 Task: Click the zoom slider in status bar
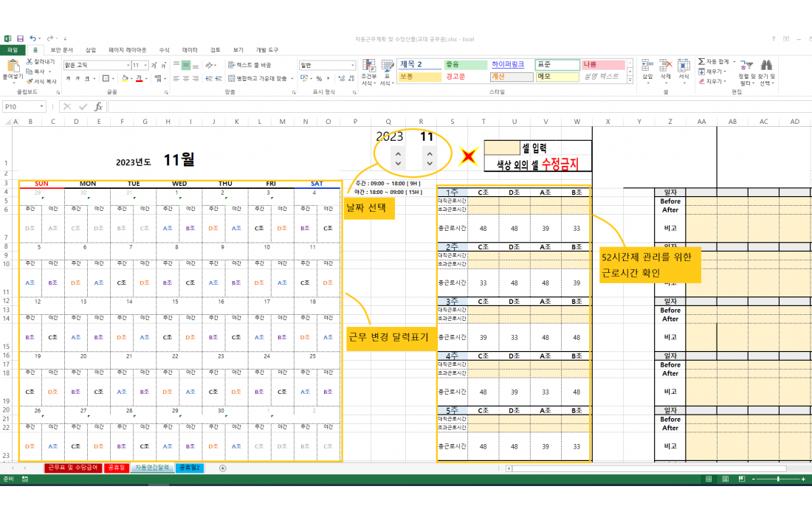(777, 479)
